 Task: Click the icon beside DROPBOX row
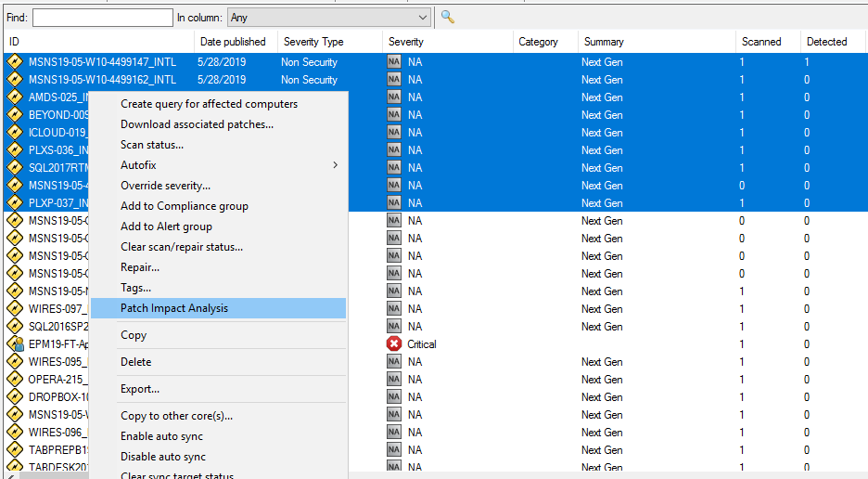pyautogui.click(x=15, y=397)
